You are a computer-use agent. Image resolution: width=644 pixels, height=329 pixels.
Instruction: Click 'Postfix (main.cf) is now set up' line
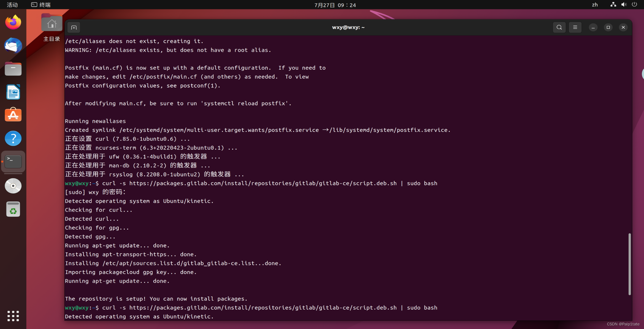tap(195, 68)
